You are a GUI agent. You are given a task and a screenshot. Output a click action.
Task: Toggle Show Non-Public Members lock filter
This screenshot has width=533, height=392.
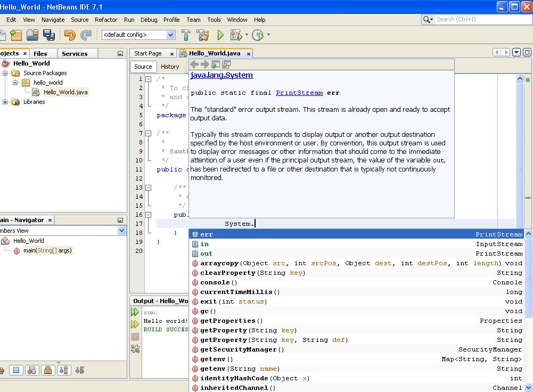tap(48, 370)
